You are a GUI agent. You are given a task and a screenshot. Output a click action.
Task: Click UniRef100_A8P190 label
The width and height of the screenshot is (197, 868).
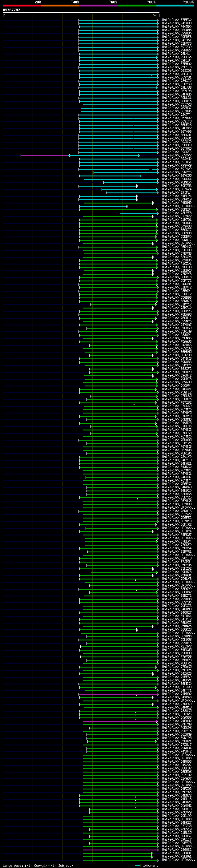tap(177, 453)
